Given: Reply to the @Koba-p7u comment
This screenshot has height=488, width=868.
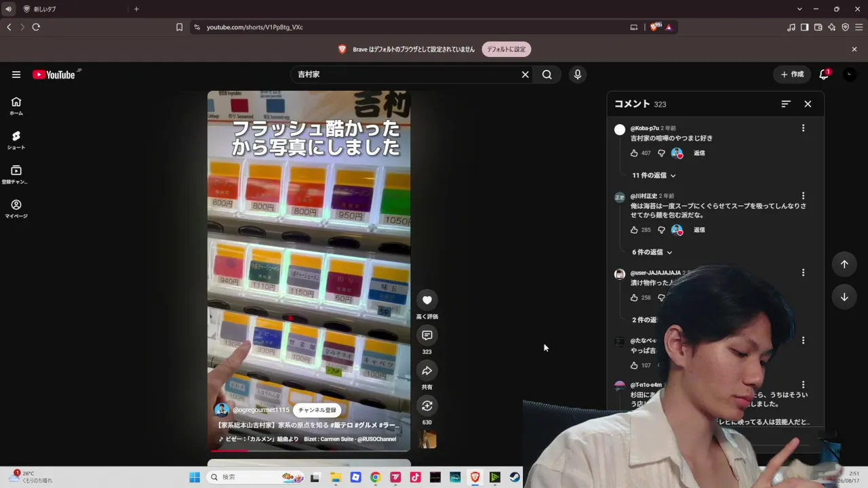Looking at the screenshot, I should pyautogui.click(x=699, y=153).
